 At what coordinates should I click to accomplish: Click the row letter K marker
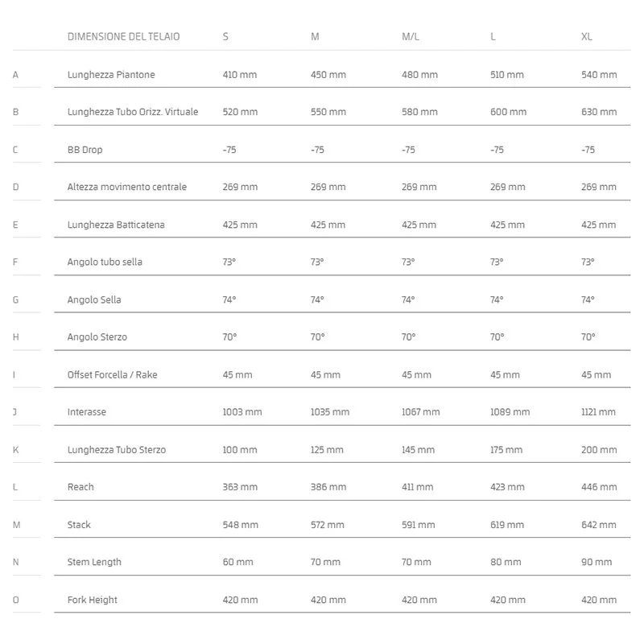point(15,450)
